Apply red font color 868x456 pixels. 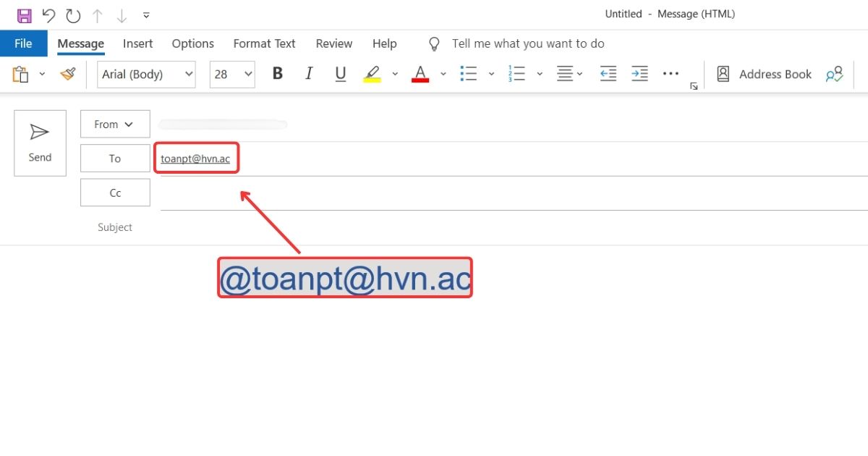click(420, 73)
